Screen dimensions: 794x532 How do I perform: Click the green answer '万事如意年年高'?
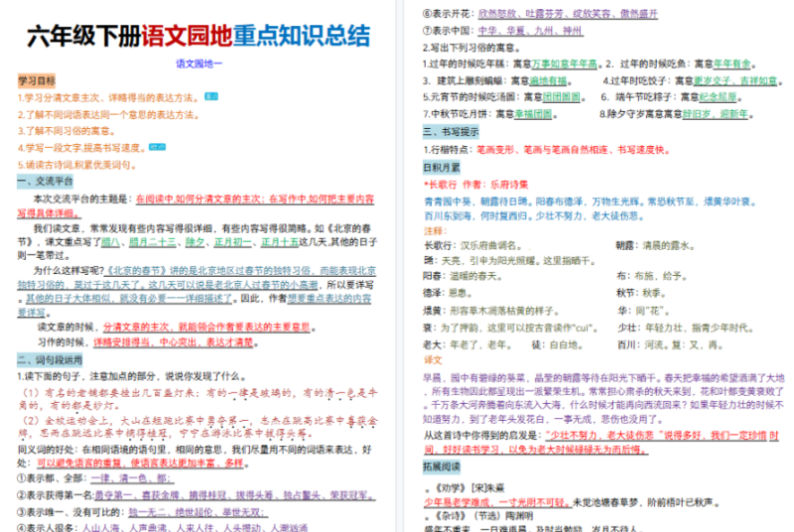(x=564, y=64)
